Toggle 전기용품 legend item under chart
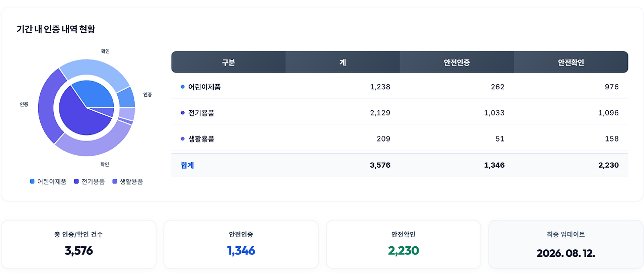 coord(90,182)
